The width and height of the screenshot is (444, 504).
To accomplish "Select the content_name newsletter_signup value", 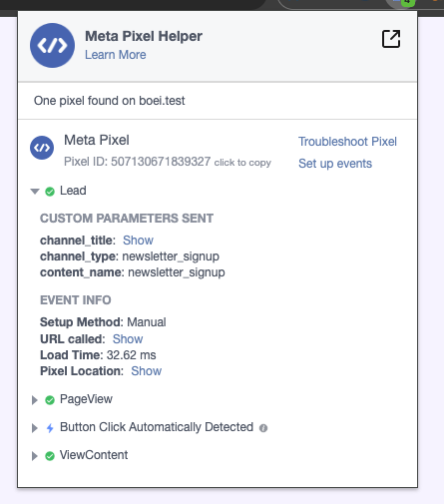I will 177,272.
